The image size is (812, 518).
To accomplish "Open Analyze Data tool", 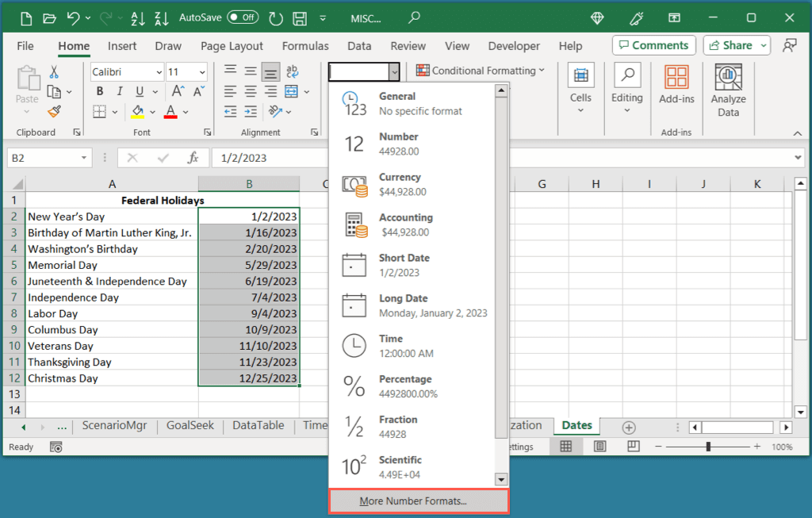I will click(728, 90).
